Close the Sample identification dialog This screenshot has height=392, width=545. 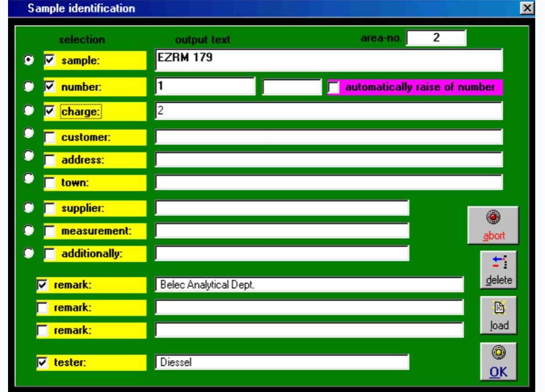tap(527, 8)
